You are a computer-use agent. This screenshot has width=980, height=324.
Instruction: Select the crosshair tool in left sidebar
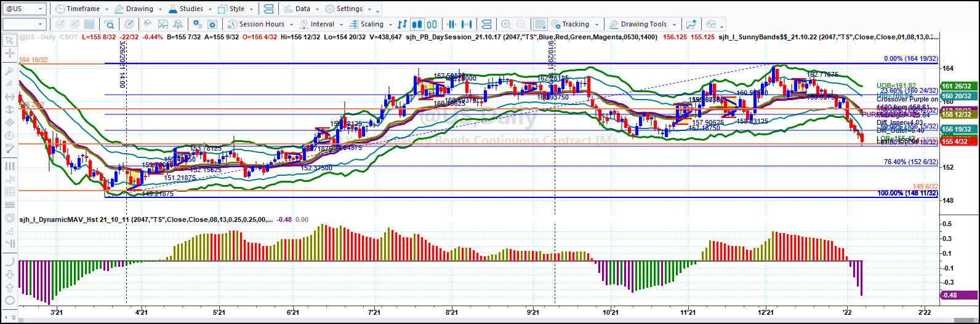[x=9, y=53]
